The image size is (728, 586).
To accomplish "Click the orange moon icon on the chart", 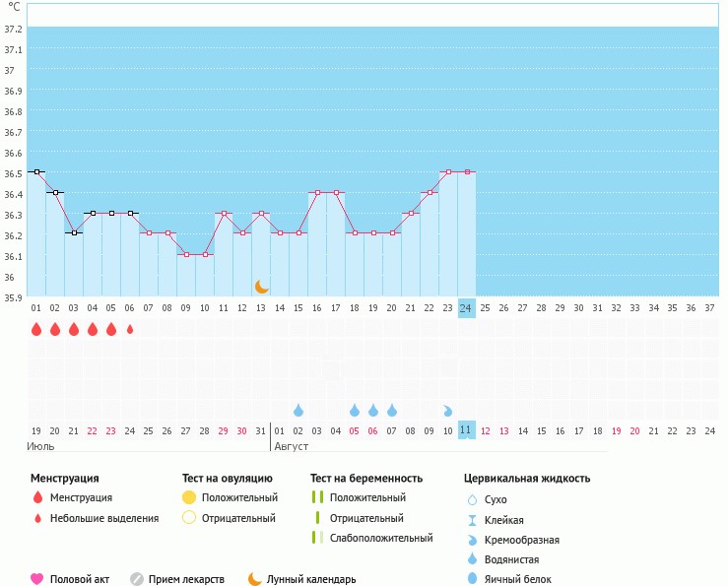I will pyautogui.click(x=261, y=287).
